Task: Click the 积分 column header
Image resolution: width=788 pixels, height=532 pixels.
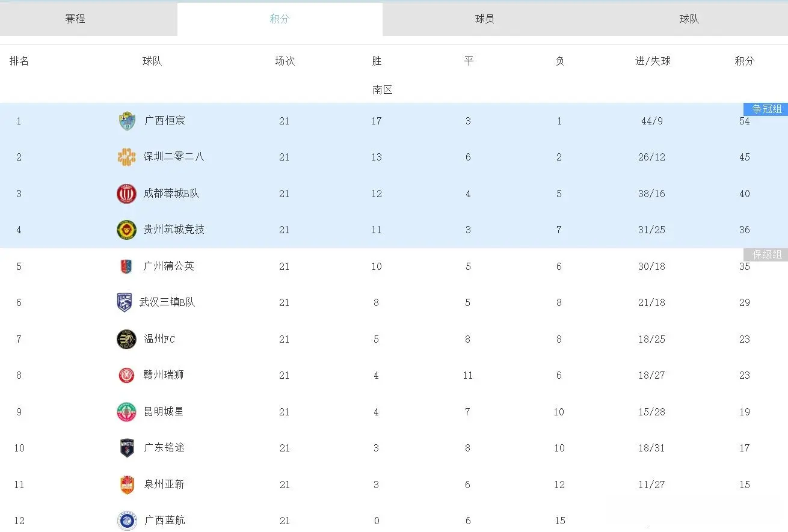Action: pyautogui.click(x=745, y=61)
